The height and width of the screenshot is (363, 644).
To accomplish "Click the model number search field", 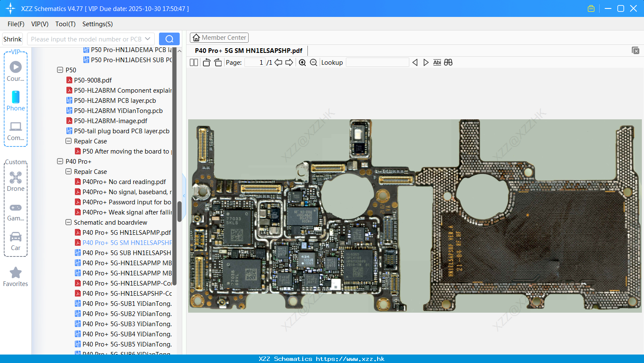I will point(87,39).
